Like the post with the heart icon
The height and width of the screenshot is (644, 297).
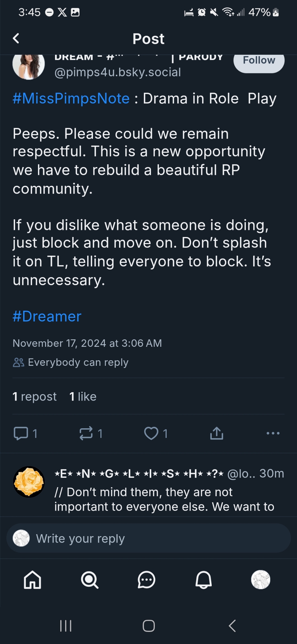click(x=151, y=433)
